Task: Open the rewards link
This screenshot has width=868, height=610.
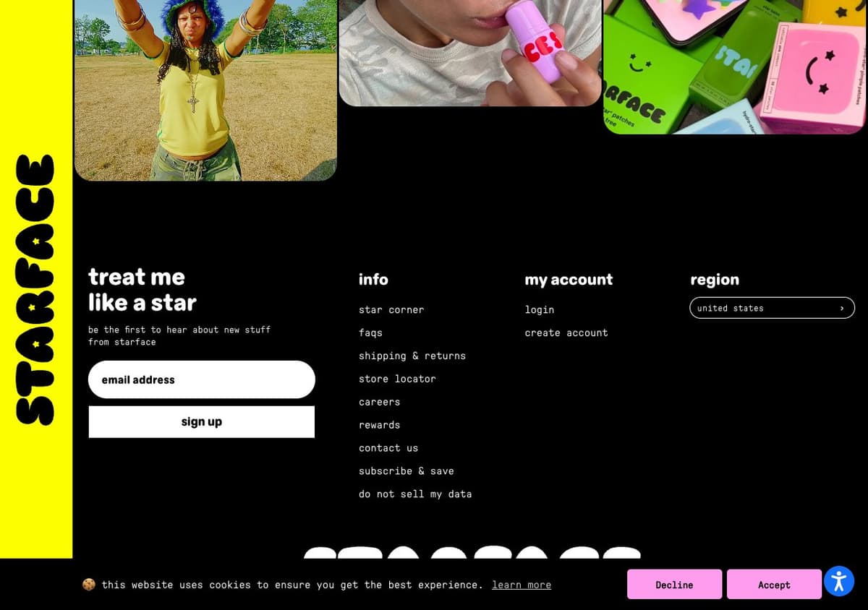Action: (379, 425)
